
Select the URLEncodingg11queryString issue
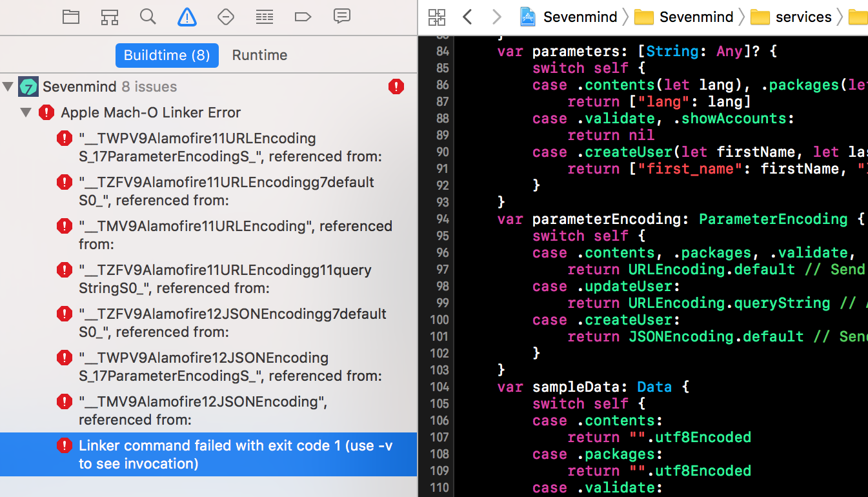tap(208, 279)
